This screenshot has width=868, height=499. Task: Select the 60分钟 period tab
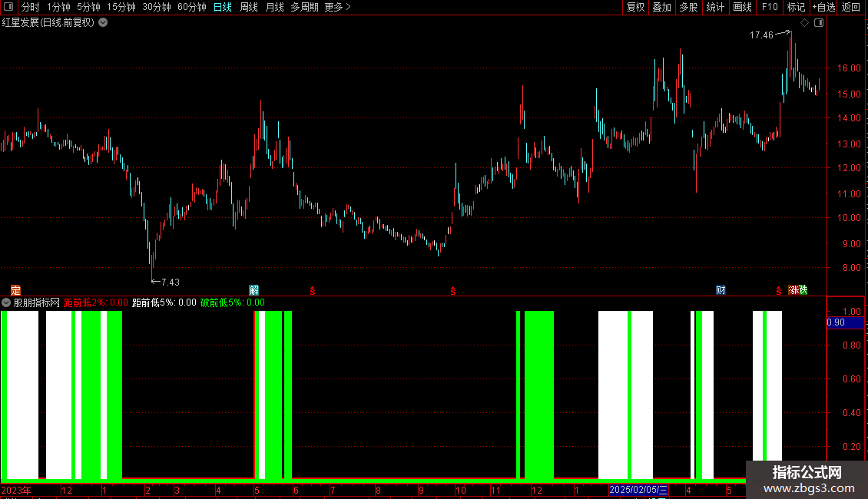pos(192,7)
